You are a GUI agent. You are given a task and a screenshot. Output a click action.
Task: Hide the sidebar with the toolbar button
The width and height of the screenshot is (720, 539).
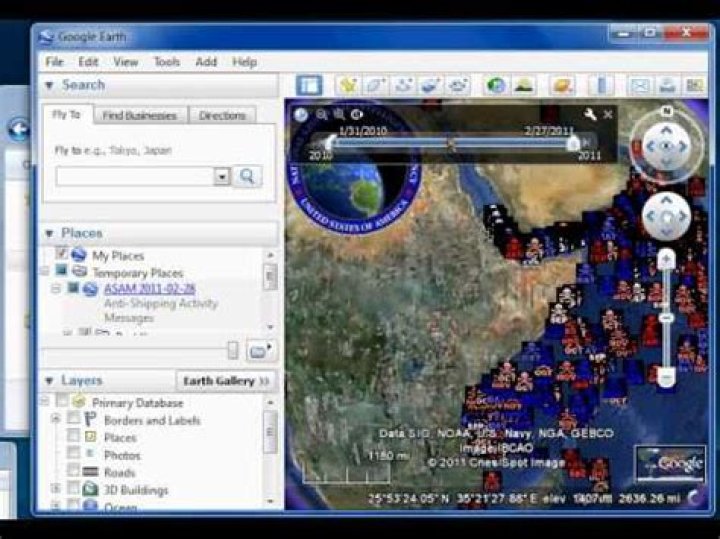click(x=309, y=85)
